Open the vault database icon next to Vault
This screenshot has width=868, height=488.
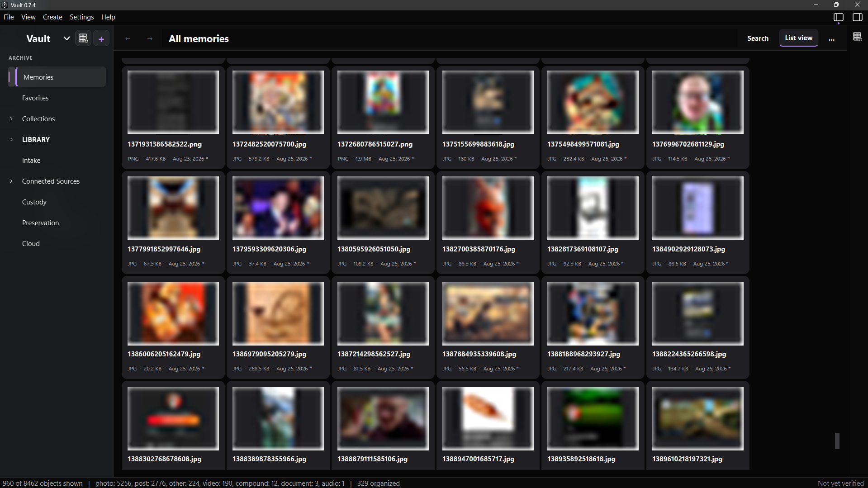point(83,38)
